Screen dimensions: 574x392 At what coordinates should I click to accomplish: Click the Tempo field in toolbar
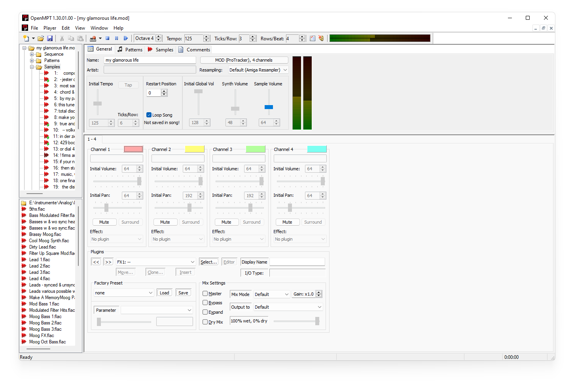tap(194, 38)
